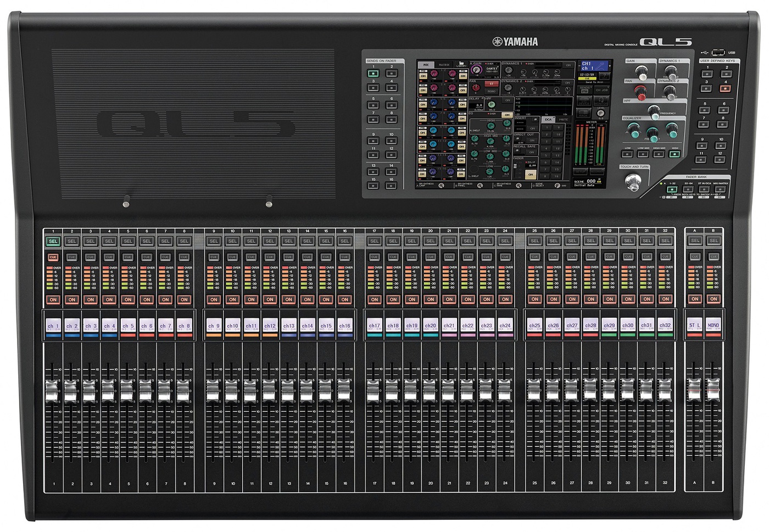This screenshot has width=769, height=532.
Task: Select the MATRIX tab on touchscreen
Action: tap(444, 65)
